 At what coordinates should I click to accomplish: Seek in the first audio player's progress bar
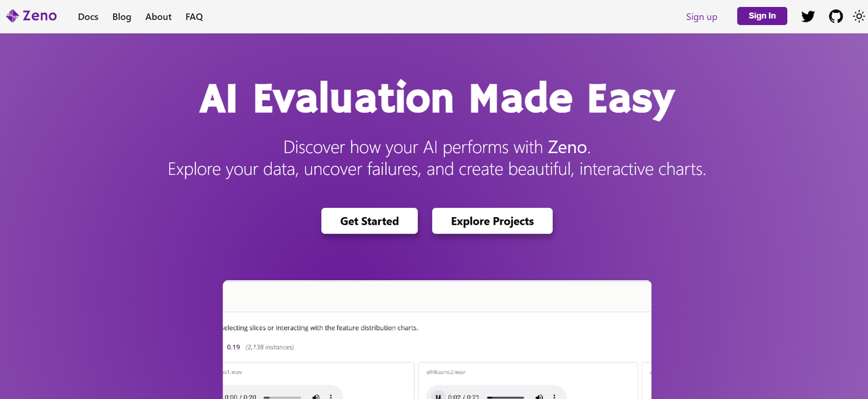[x=282, y=397]
